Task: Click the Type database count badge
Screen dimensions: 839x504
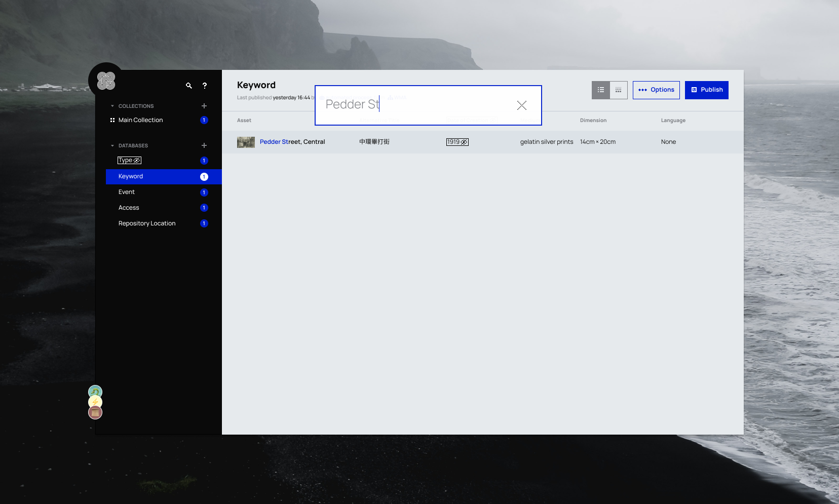Action: point(204,161)
